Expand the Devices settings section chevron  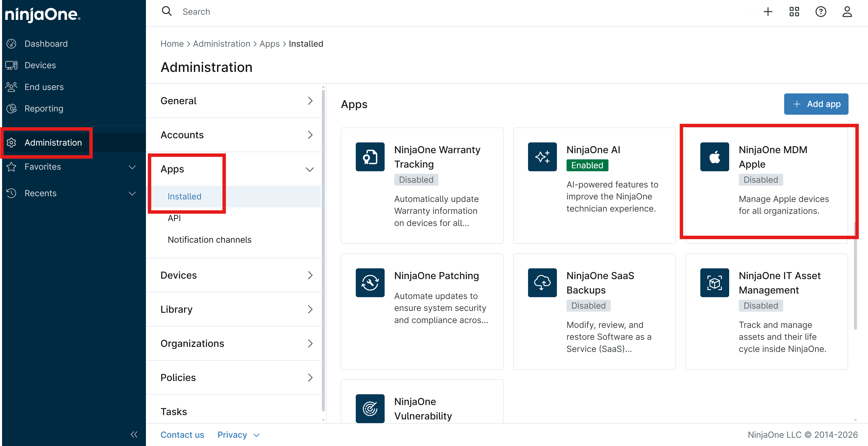click(310, 275)
